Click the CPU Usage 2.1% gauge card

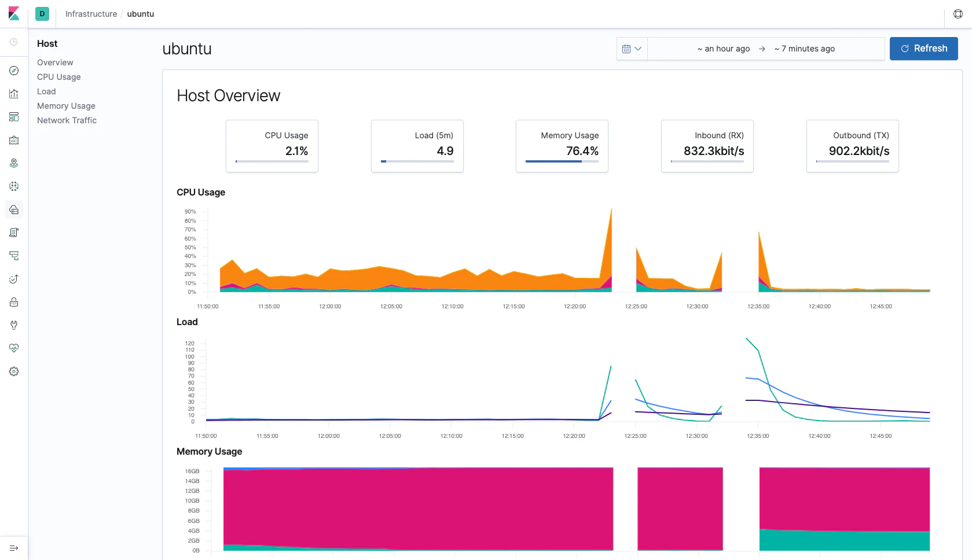coord(272,146)
